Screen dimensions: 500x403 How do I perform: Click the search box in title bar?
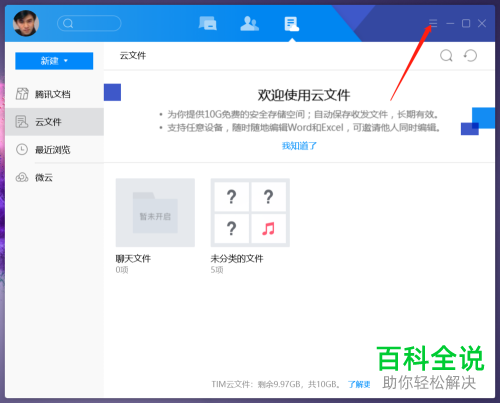[89, 23]
